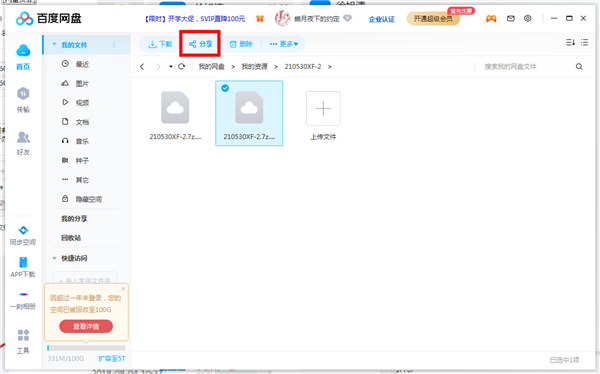Viewport: 600px width, 374px height.
Task: Close the space reclaimed notice popup
Action: tap(123, 289)
